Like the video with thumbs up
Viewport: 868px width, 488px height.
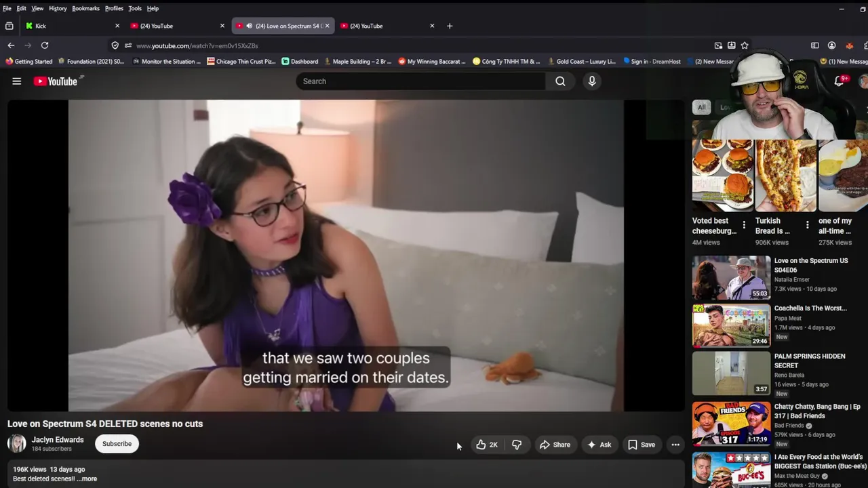(x=487, y=445)
